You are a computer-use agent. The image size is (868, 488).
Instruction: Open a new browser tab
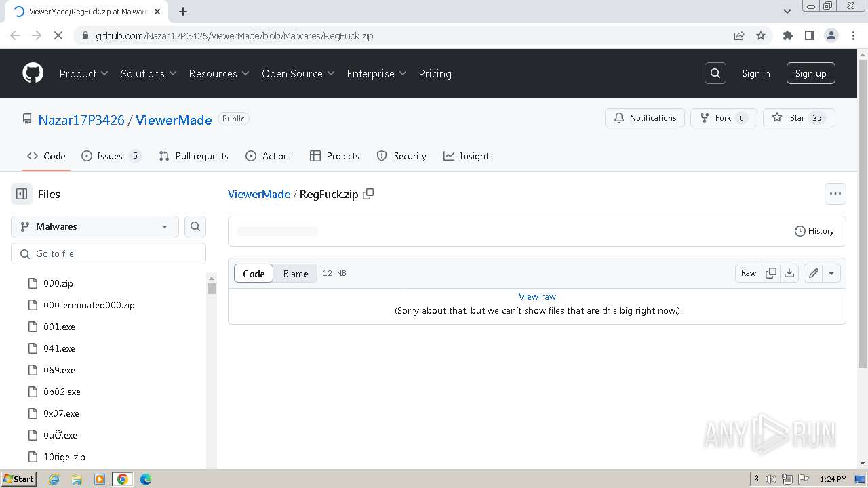point(183,12)
